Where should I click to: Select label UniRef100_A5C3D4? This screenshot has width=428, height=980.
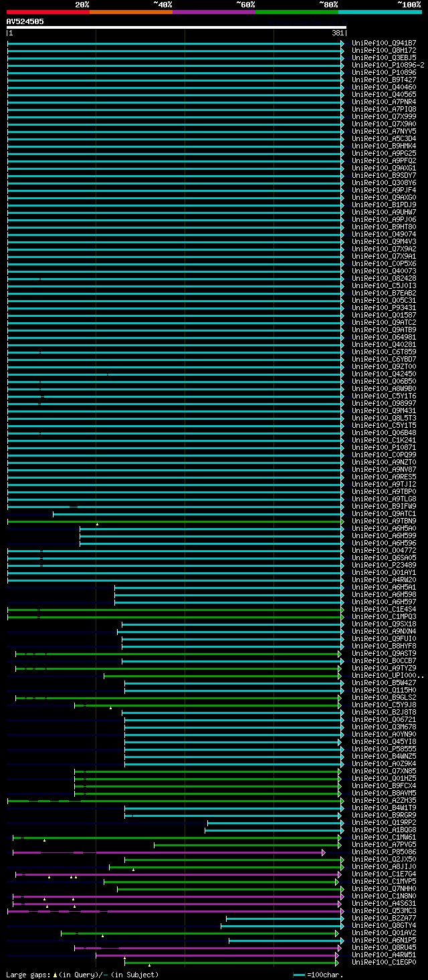[385, 138]
